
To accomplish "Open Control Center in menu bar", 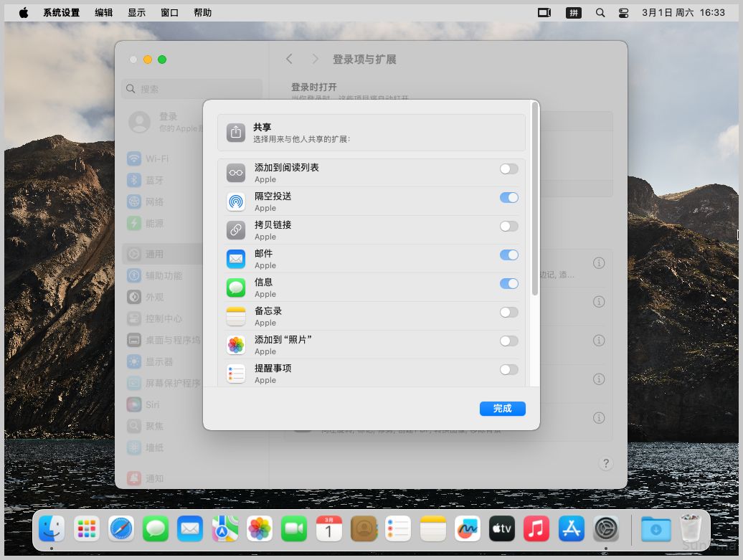I will 623,12.
